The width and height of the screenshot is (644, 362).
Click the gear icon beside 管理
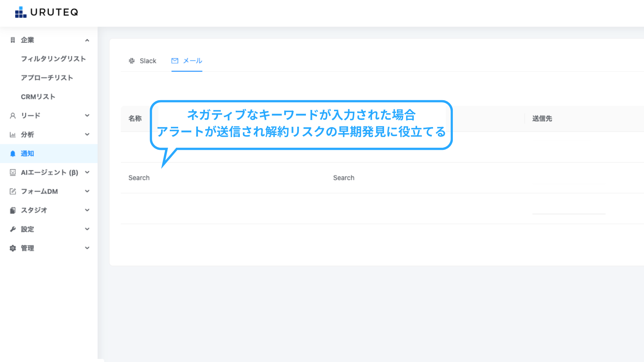13,248
